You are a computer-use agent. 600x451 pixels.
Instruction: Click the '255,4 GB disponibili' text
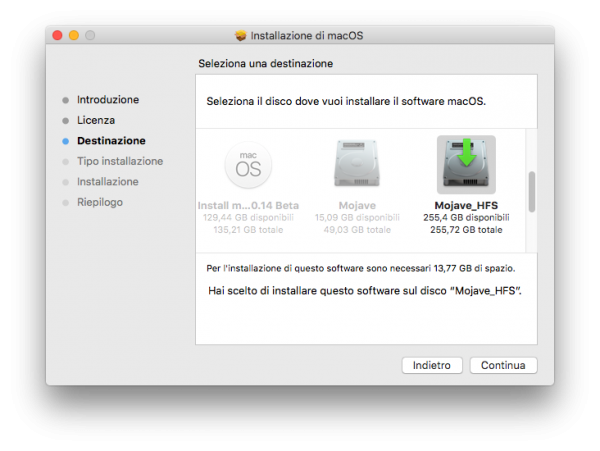[x=466, y=218]
